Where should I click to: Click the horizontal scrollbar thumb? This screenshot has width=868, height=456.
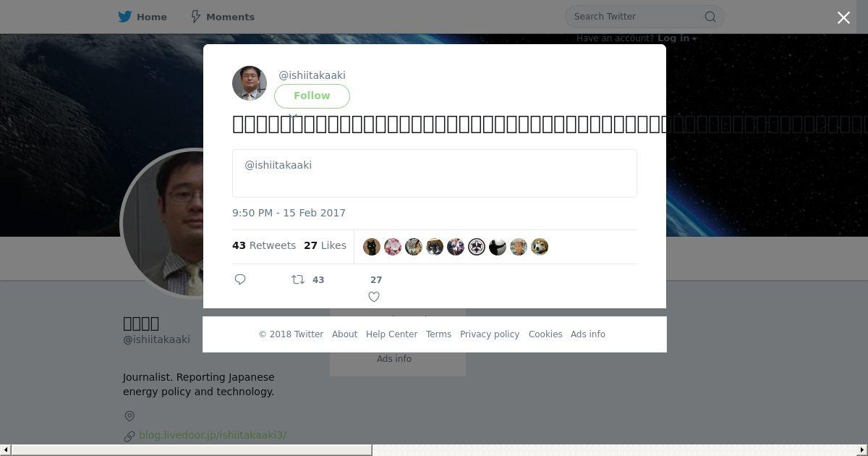(192, 450)
